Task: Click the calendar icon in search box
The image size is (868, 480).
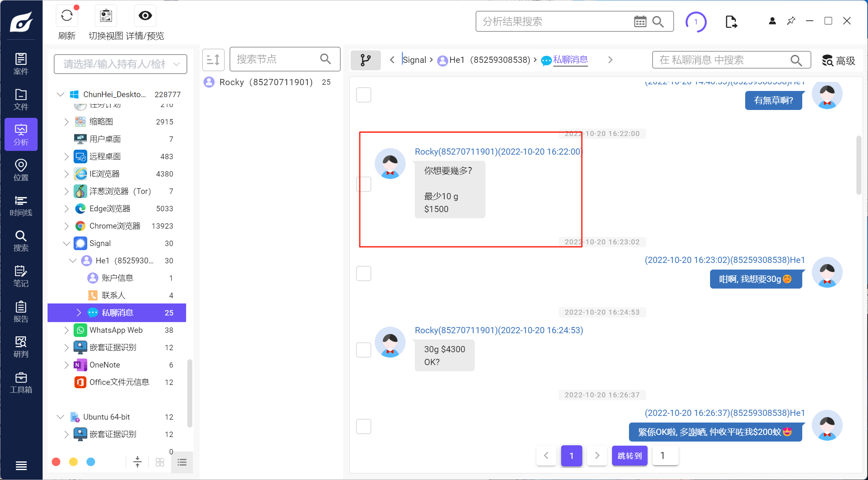Action: click(640, 21)
